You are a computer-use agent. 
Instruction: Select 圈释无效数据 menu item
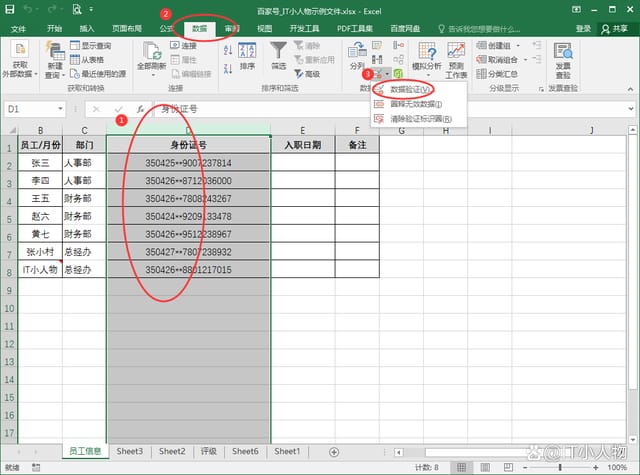coord(419,104)
